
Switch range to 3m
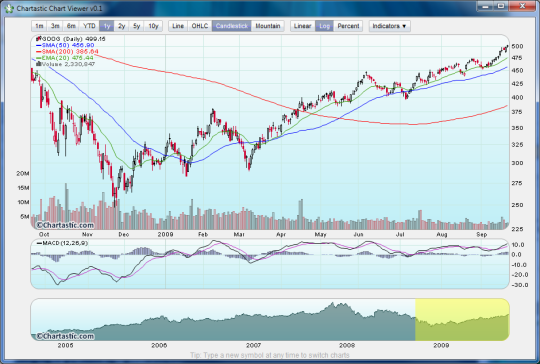[55, 26]
